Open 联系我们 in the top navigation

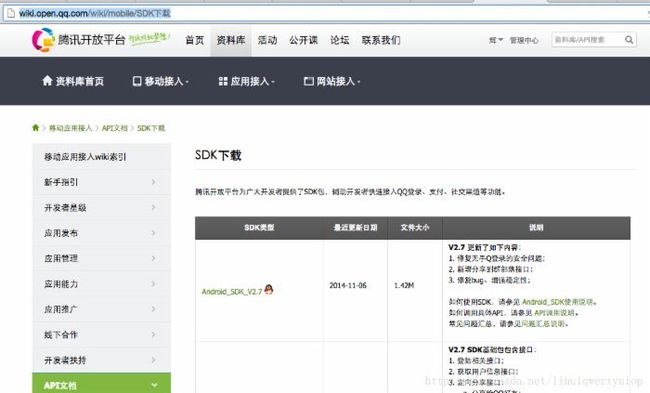pos(381,40)
